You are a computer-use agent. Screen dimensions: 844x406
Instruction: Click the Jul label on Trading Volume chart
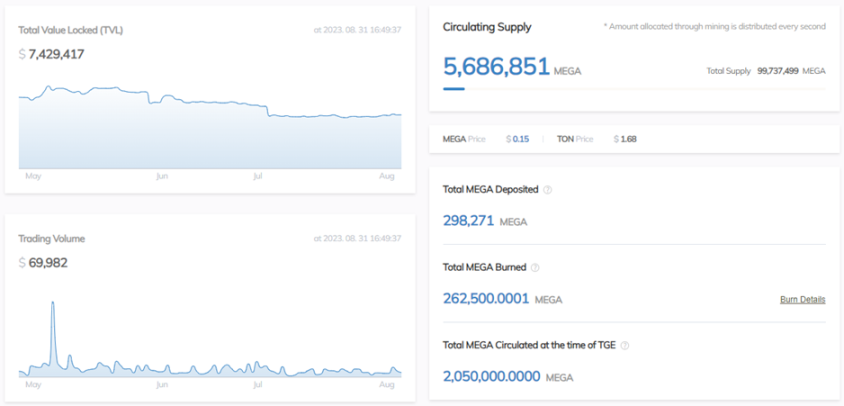pyautogui.click(x=257, y=384)
